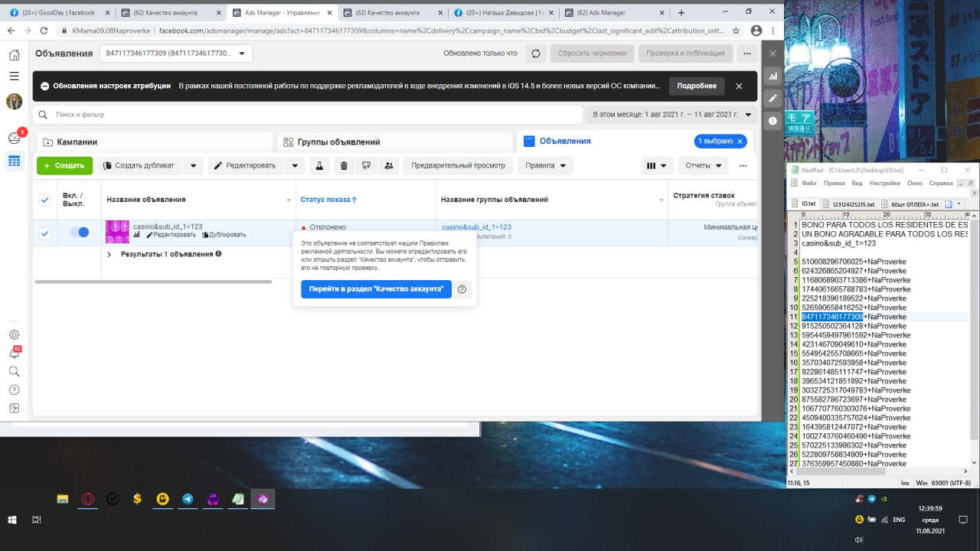980x551 pixels.
Task: Expand the Создать дубликат dropdown arrow
Action: [193, 165]
